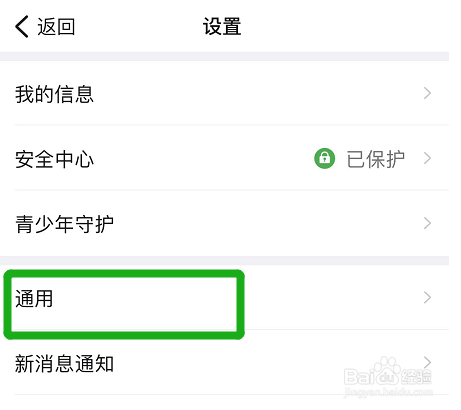
Task: Click the green lock shield icon
Action: pos(324,158)
